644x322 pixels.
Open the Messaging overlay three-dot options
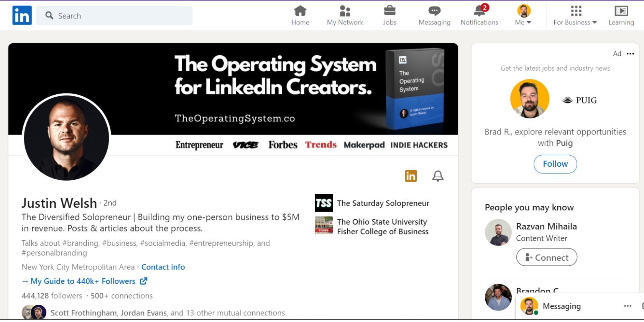[628, 306]
